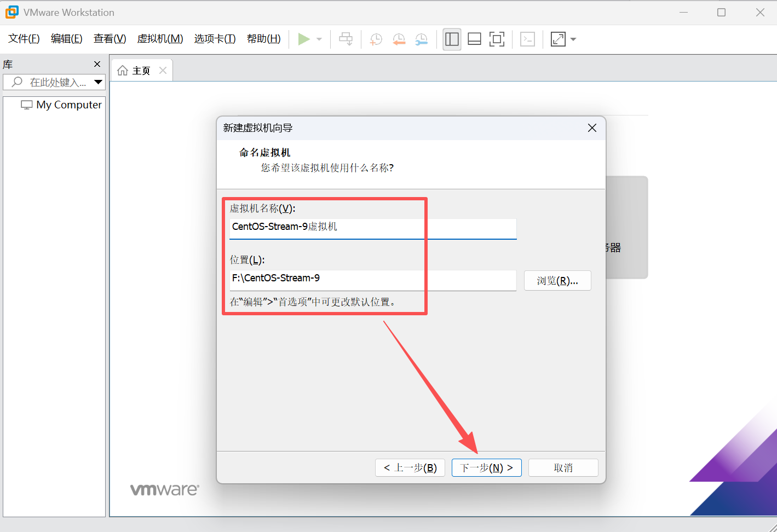Screen dimensions: 777x532
Task: Toggle the thumbnail bar view icon
Action: coord(475,39)
